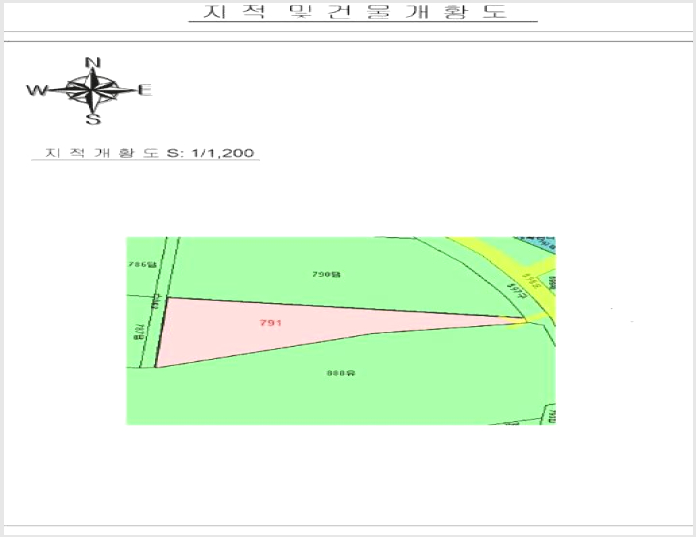This screenshot has width=696, height=537.
Task: Click the N letter on the compass
Action: pos(92,63)
